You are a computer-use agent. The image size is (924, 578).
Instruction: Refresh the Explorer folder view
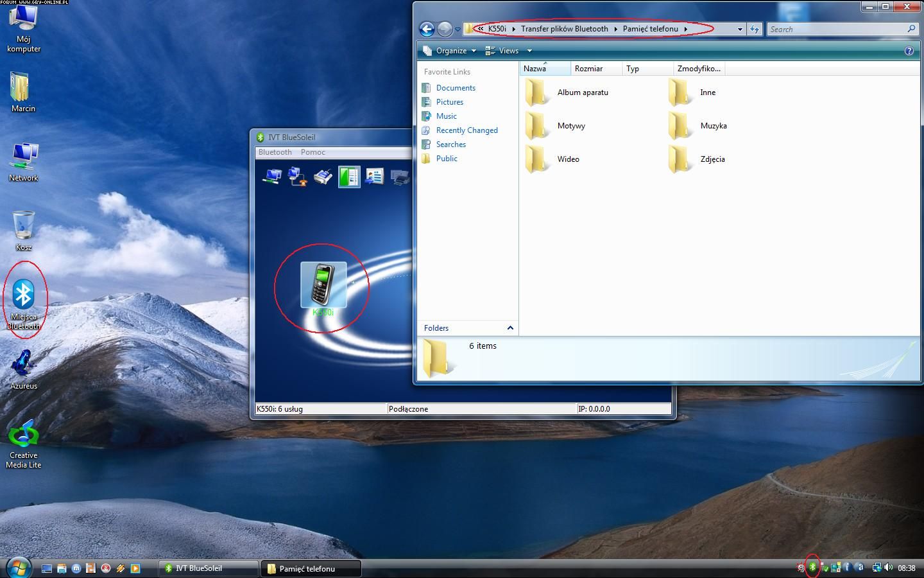(x=755, y=29)
